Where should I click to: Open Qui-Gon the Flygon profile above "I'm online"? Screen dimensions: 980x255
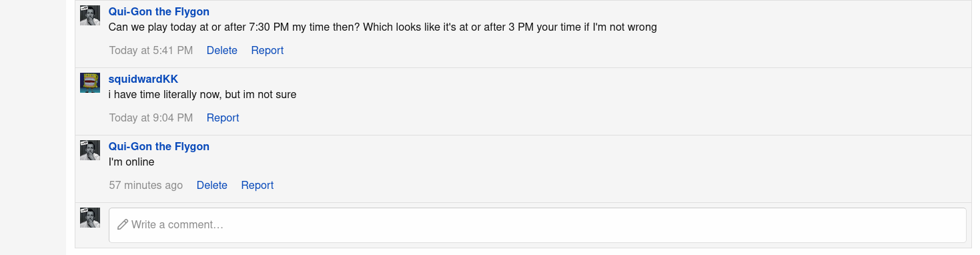[x=159, y=146]
